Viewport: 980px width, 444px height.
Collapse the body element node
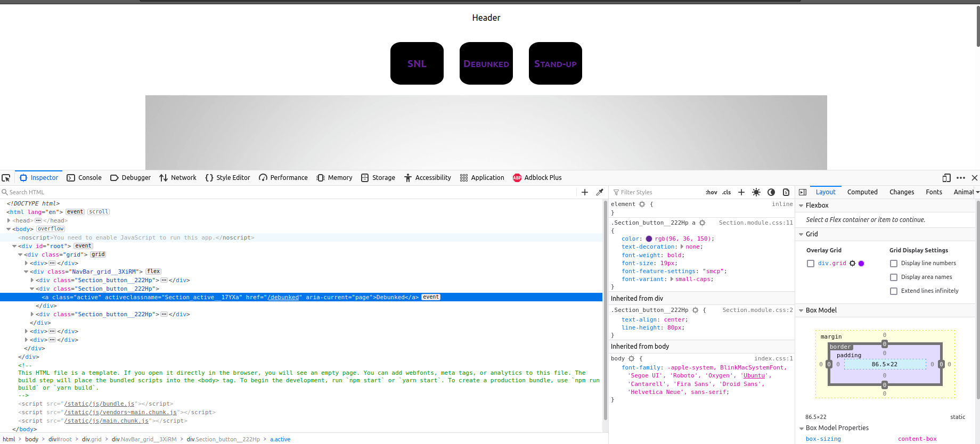[x=9, y=229]
